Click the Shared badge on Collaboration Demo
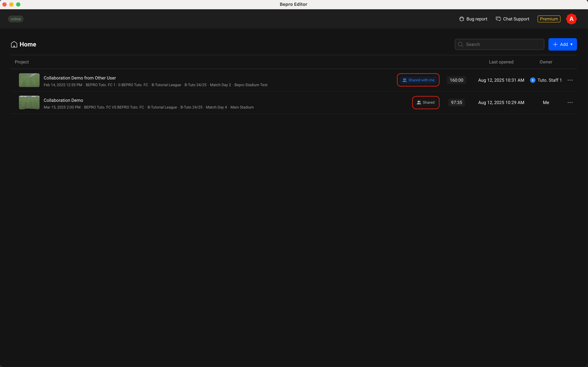The image size is (588, 367). [x=426, y=102]
